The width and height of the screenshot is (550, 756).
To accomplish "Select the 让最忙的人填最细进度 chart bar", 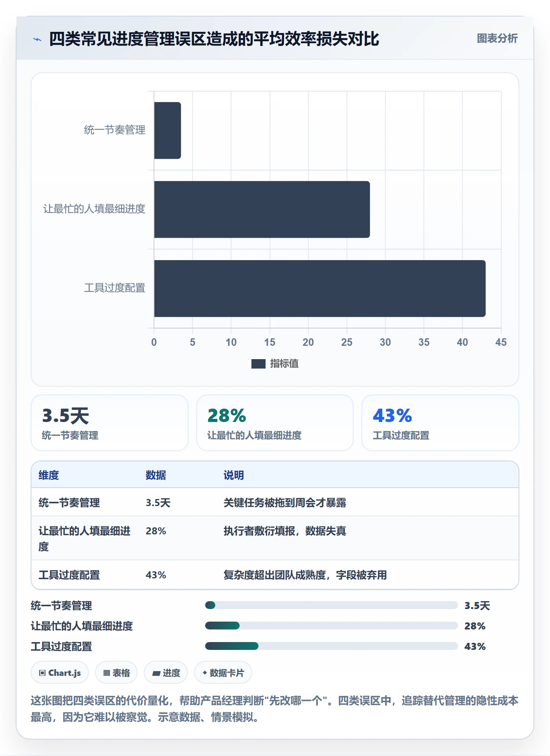I will (x=262, y=209).
